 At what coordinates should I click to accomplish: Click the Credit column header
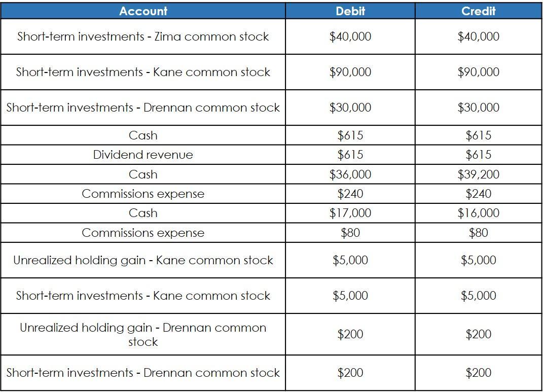tap(478, 11)
